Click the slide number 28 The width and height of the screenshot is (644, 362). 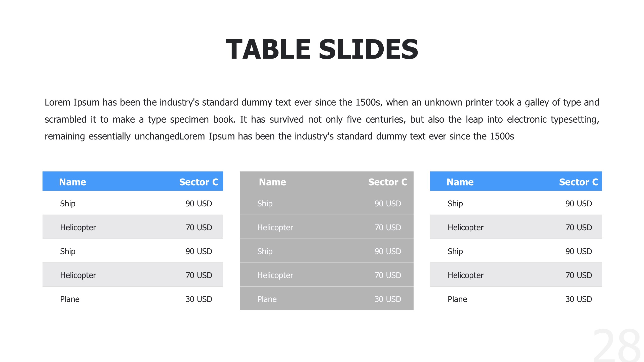pyautogui.click(x=616, y=346)
